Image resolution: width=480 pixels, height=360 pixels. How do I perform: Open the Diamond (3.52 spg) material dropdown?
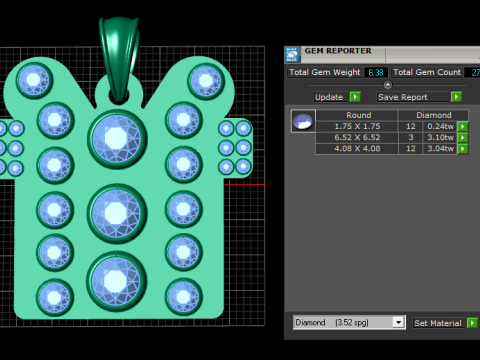coord(349,322)
